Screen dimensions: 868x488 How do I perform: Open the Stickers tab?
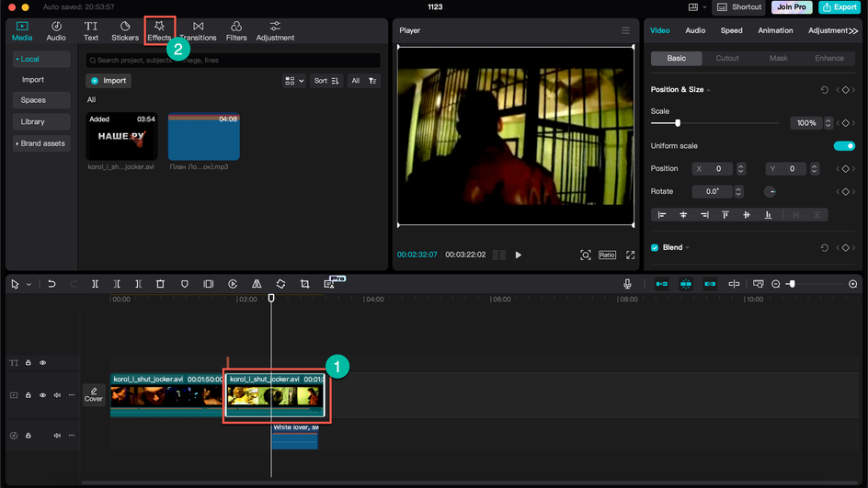[125, 31]
